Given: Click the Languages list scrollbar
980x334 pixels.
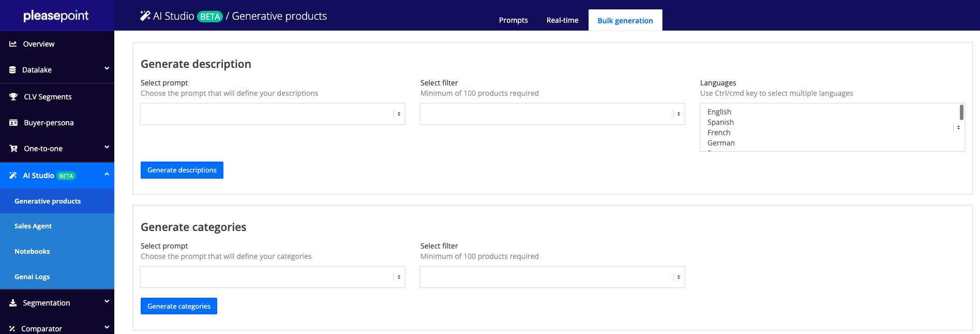Looking at the screenshot, I should pyautogui.click(x=961, y=112).
